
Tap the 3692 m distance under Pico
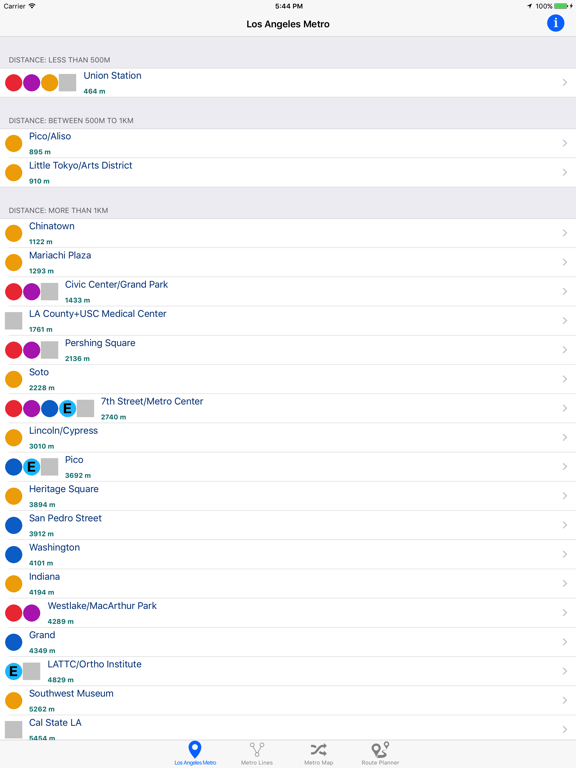[78, 476]
